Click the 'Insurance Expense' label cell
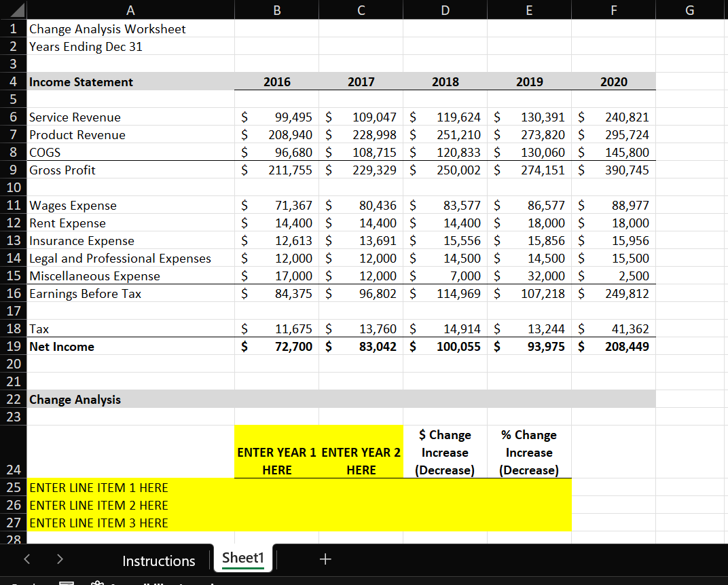 tap(130, 240)
